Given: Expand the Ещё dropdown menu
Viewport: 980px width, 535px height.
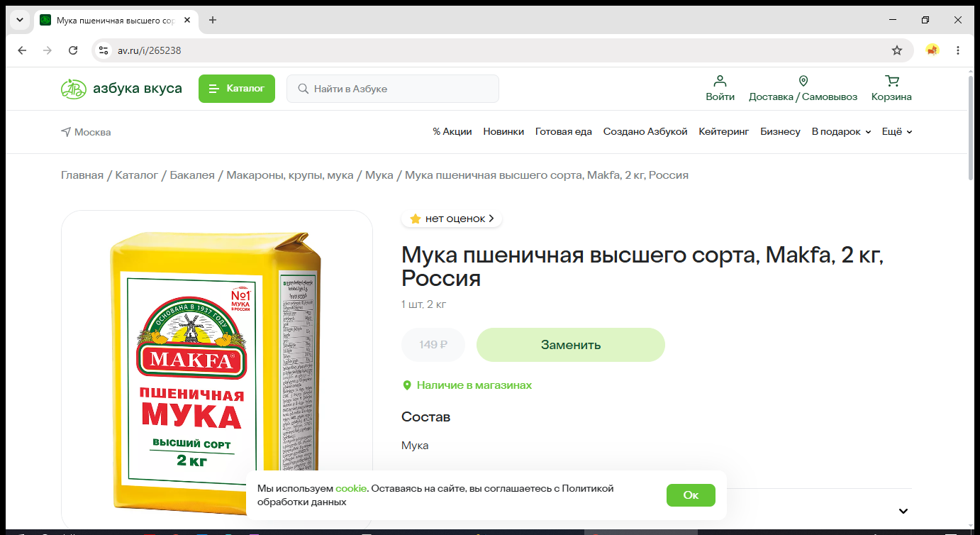Looking at the screenshot, I should coord(897,132).
